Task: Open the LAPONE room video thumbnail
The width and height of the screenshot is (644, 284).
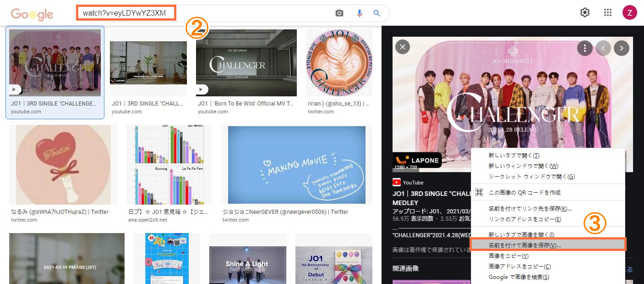Action: click(x=148, y=62)
